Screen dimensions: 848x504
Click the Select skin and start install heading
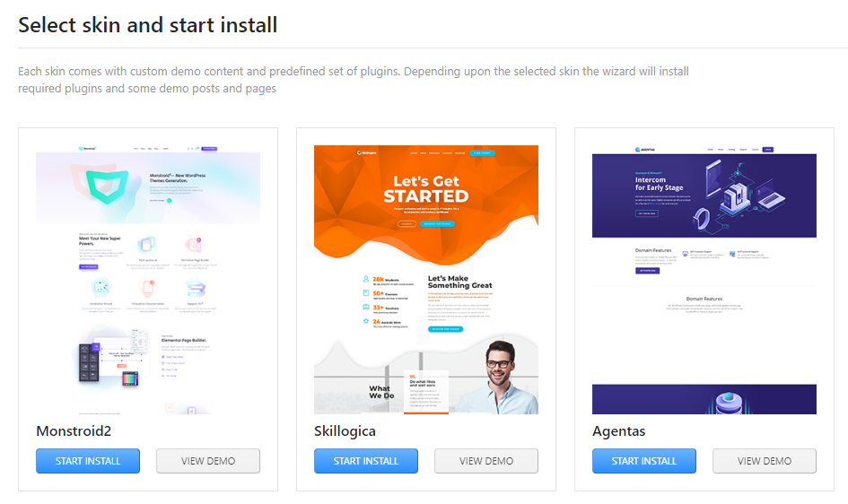[x=148, y=25]
